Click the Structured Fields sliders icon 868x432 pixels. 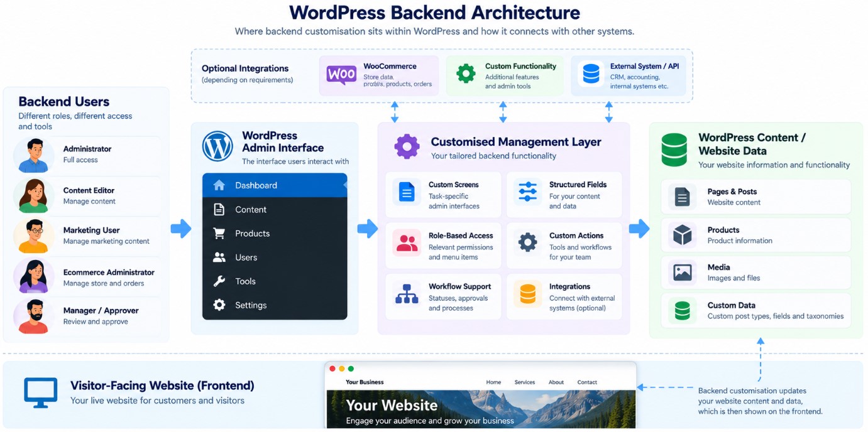[527, 192]
